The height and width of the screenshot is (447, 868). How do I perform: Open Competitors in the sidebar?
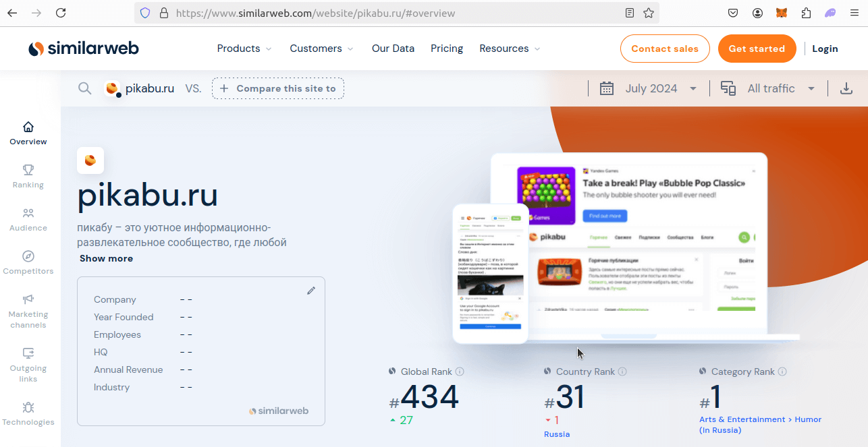(x=28, y=263)
